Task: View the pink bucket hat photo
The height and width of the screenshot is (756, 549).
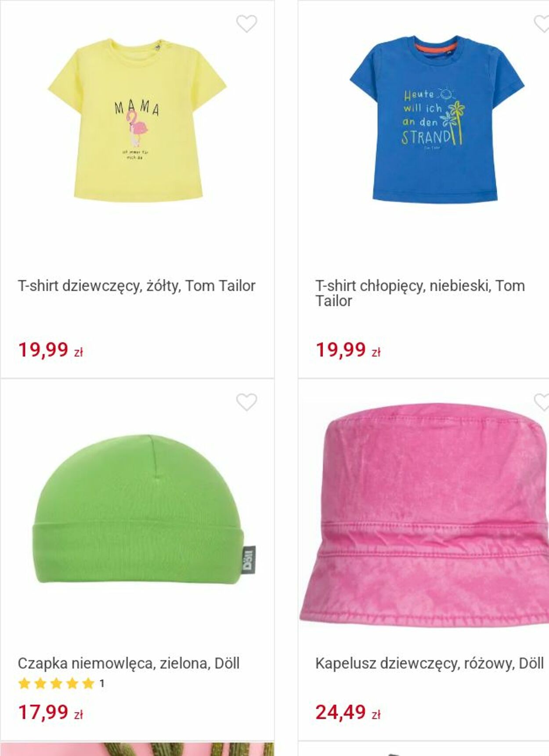Action: pyautogui.click(x=424, y=514)
